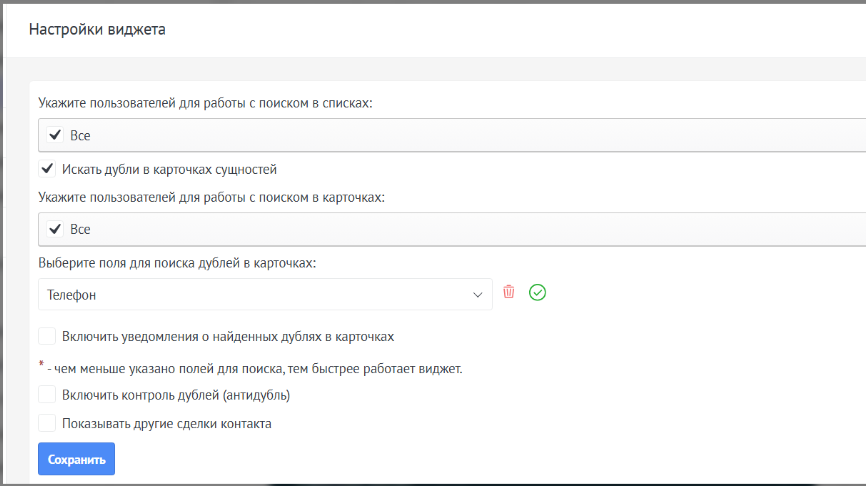Confirm the field with green checkmark icon
This screenshot has width=866, height=486.
538,293
